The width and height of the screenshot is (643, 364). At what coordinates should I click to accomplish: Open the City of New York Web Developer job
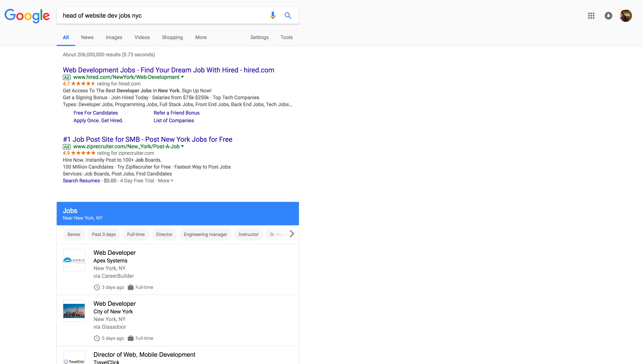coord(178,321)
